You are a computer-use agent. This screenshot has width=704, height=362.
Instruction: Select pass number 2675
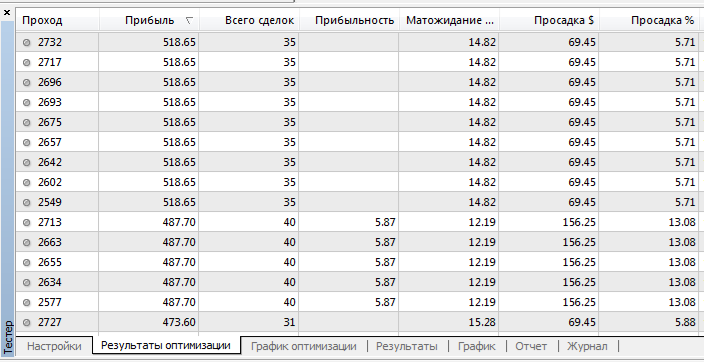(x=50, y=122)
